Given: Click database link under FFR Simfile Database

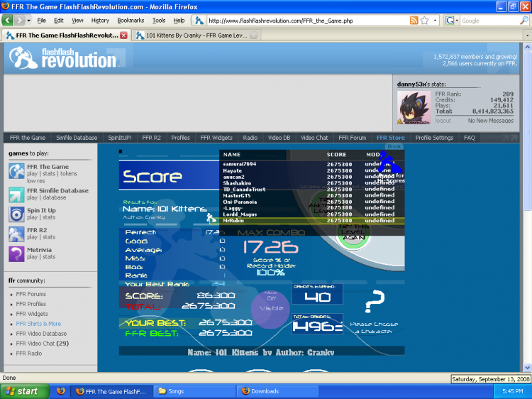Looking at the screenshot, I should (x=55, y=197).
